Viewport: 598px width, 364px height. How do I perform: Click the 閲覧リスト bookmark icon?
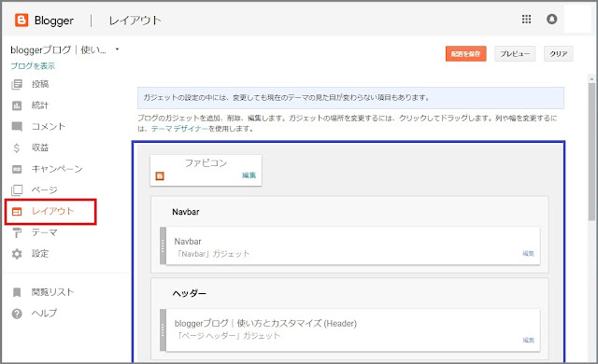[17, 292]
